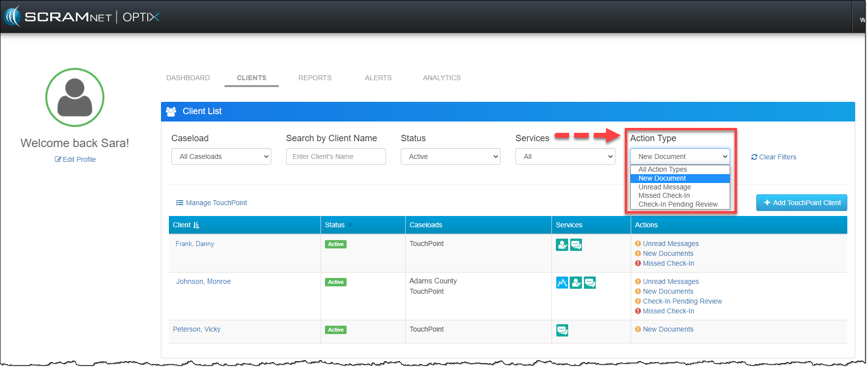Click Danny Frank's messaging service icon
Viewport: 868px width, 368px height.
click(576, 245)
